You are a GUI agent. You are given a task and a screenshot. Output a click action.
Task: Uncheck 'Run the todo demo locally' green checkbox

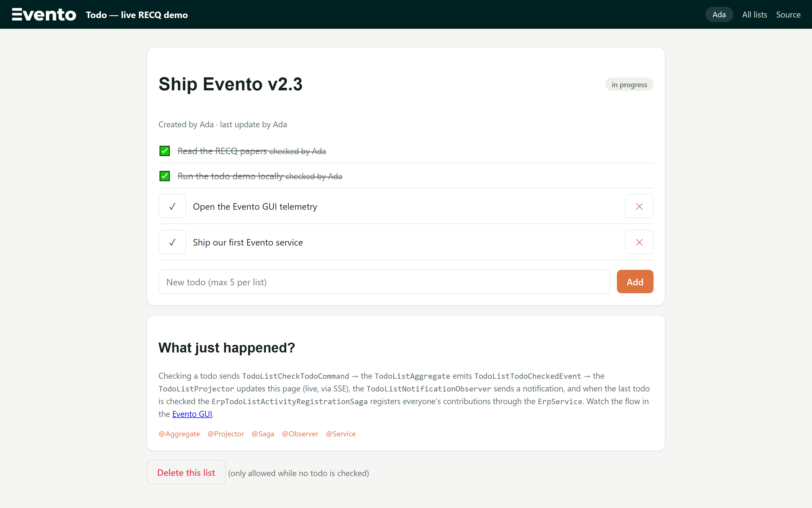pos(164,176)
